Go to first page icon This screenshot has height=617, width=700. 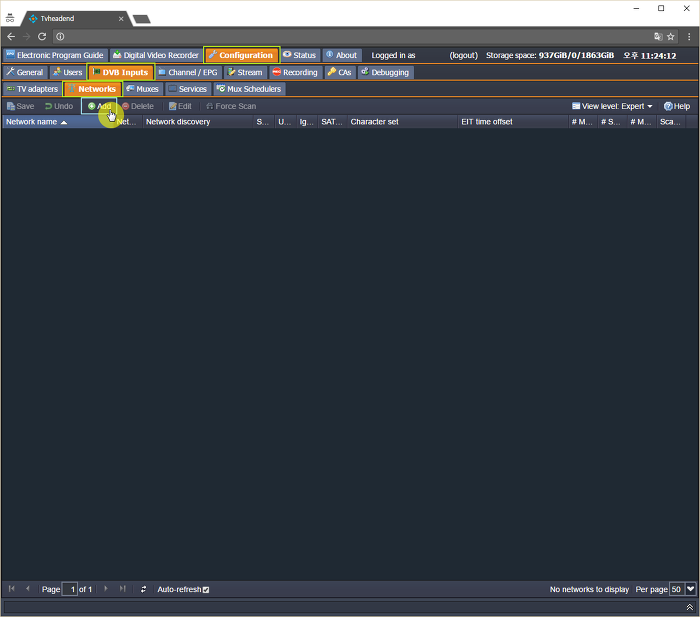pos(12,589)
